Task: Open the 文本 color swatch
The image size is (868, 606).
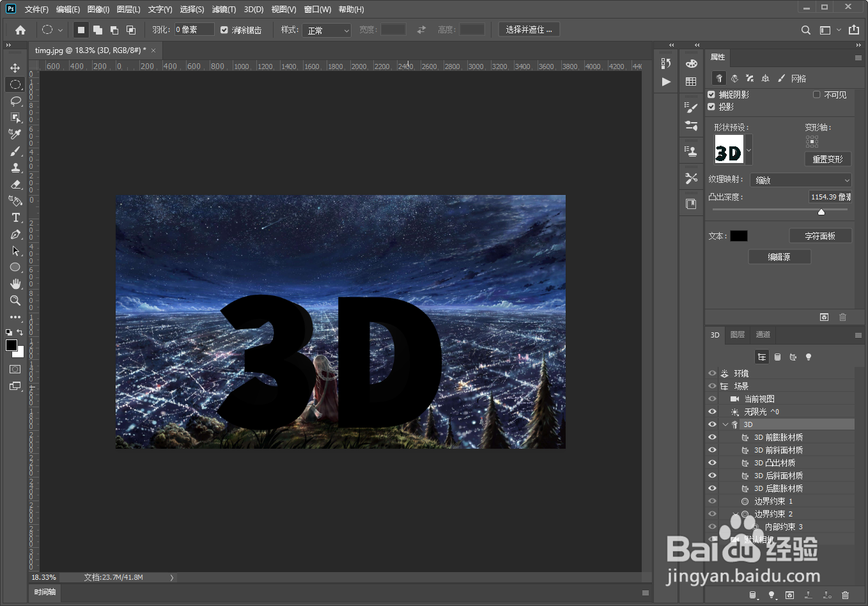Action: [739, 236]
